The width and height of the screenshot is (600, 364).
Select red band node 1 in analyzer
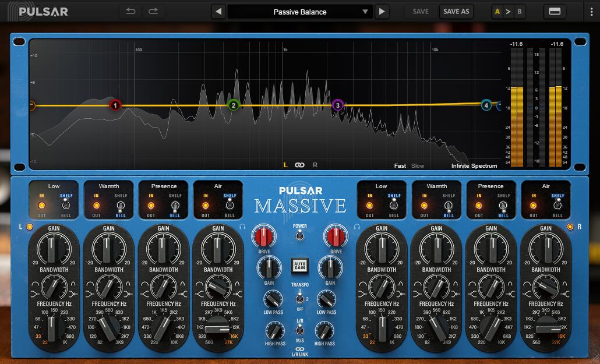pyautogui.click(x=115, y=105)
